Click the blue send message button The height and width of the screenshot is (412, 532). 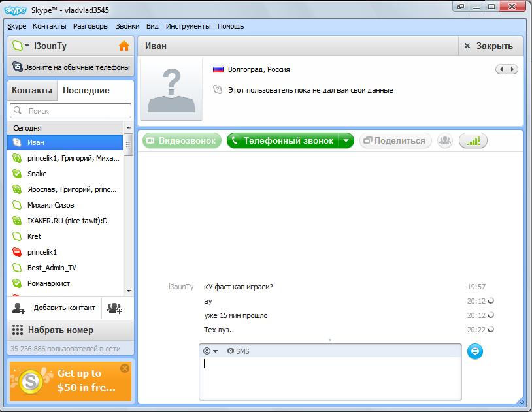[475, 351]
